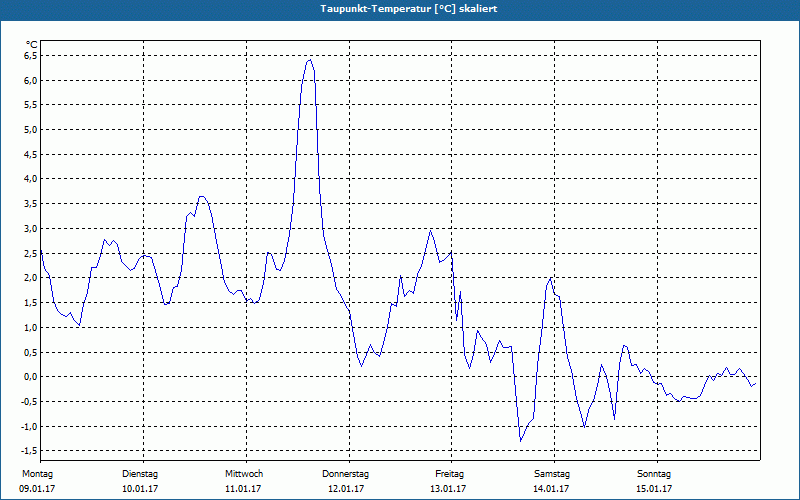
Task: Click the 'Sonntag' day label
Action: pyautogui.click(x=654, y=474)
